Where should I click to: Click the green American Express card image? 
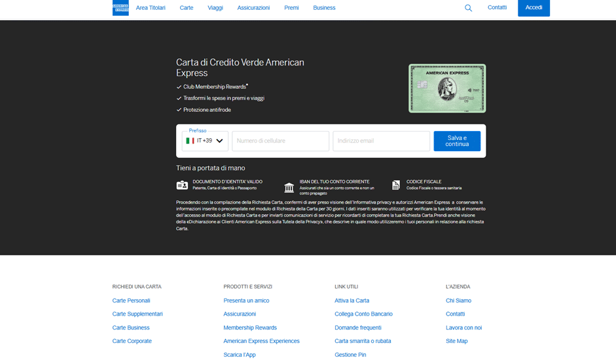(x=447, y=88)
